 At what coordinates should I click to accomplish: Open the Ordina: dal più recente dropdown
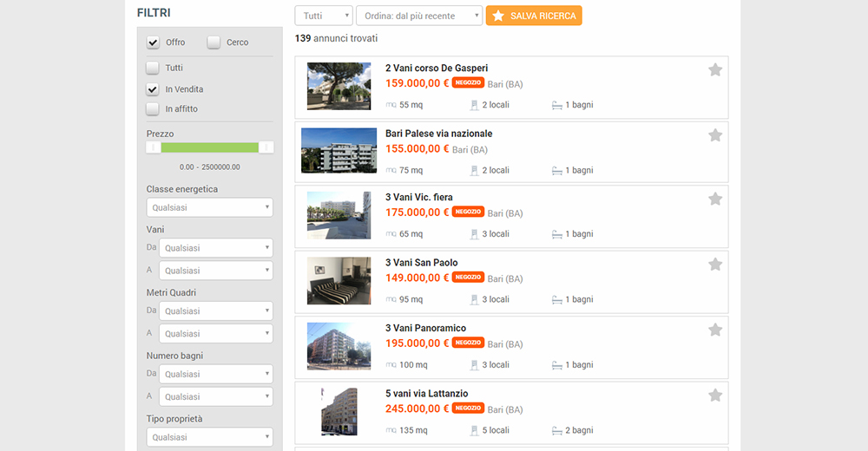[419, 16]
